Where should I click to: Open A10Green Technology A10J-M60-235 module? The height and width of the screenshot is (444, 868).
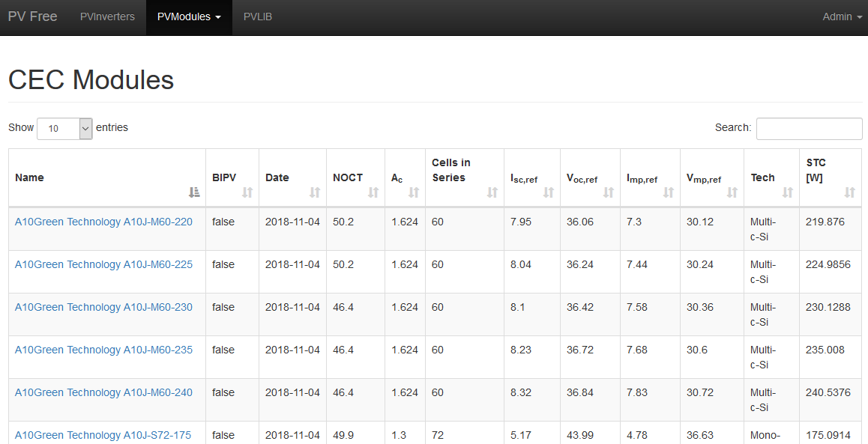click(103, 350)
